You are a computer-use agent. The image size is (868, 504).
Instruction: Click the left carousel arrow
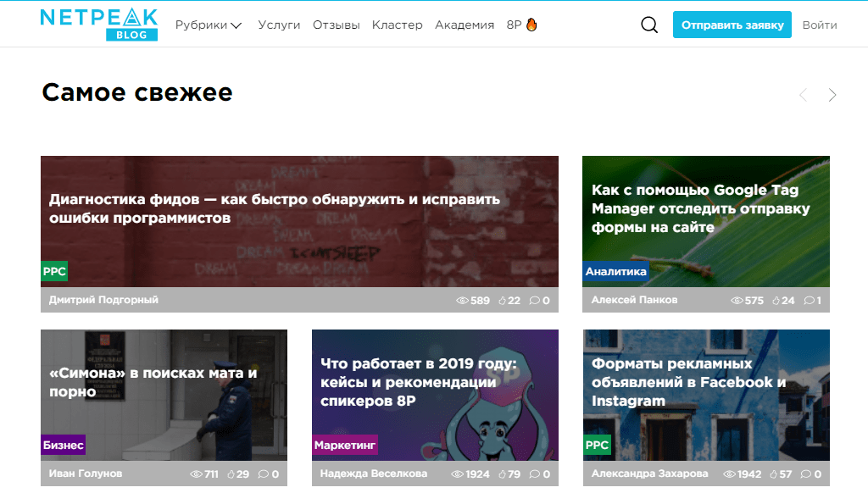point(803,95)
